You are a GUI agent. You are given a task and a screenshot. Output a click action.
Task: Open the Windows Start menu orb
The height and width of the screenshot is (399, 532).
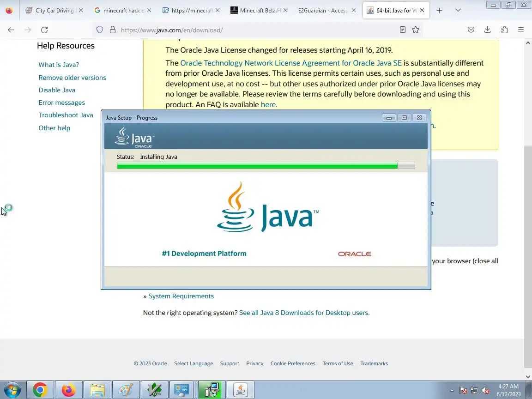tap(12, 390)
